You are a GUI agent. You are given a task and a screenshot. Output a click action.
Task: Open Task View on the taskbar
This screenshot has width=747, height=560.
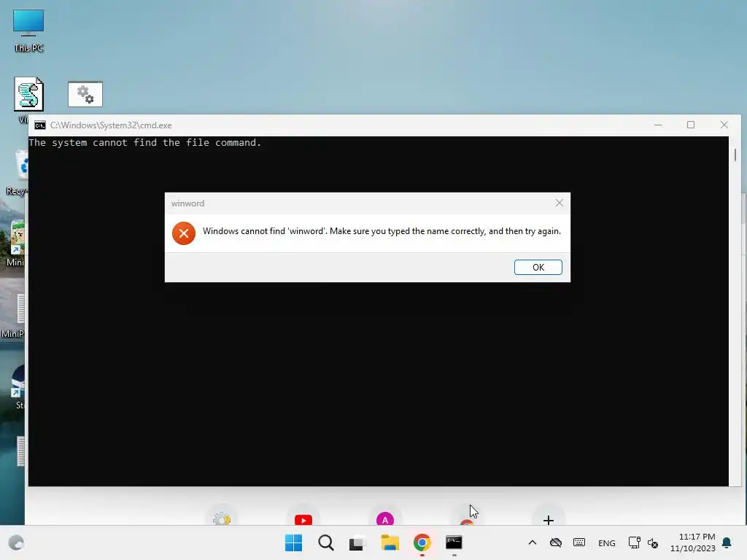point(357,542)
